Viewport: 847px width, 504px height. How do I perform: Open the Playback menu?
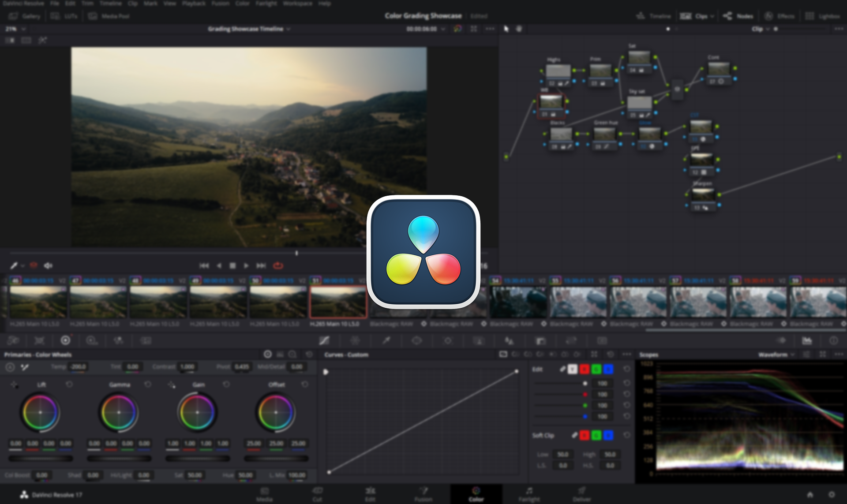click(194, 4)
